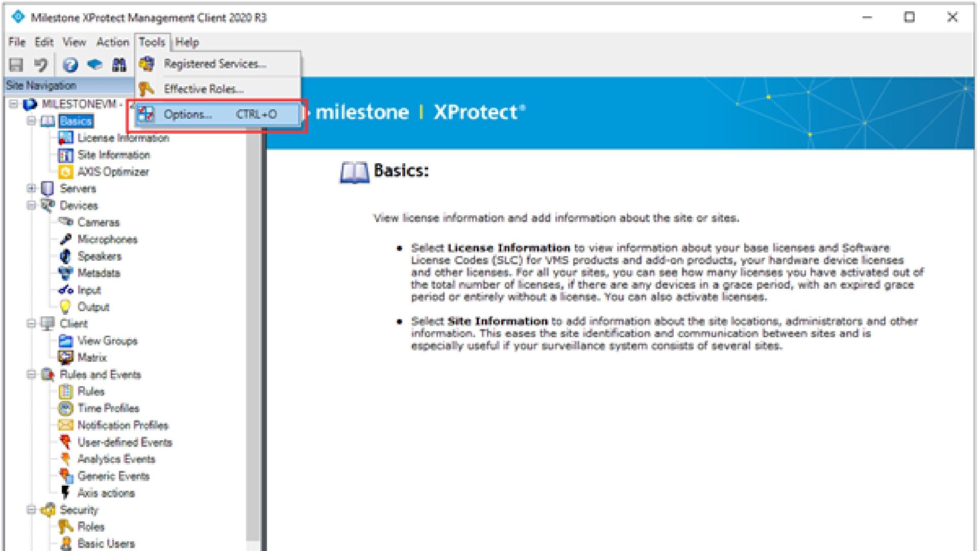
Task: Click the Time Profiles clock icon
Action: [65, 408]
